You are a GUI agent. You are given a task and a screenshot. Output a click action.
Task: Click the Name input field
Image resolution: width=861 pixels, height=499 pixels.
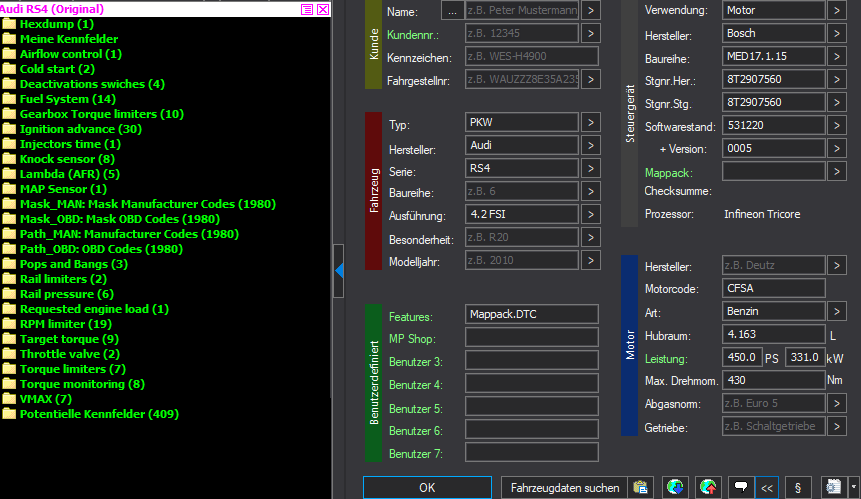(x=522, y=10)
